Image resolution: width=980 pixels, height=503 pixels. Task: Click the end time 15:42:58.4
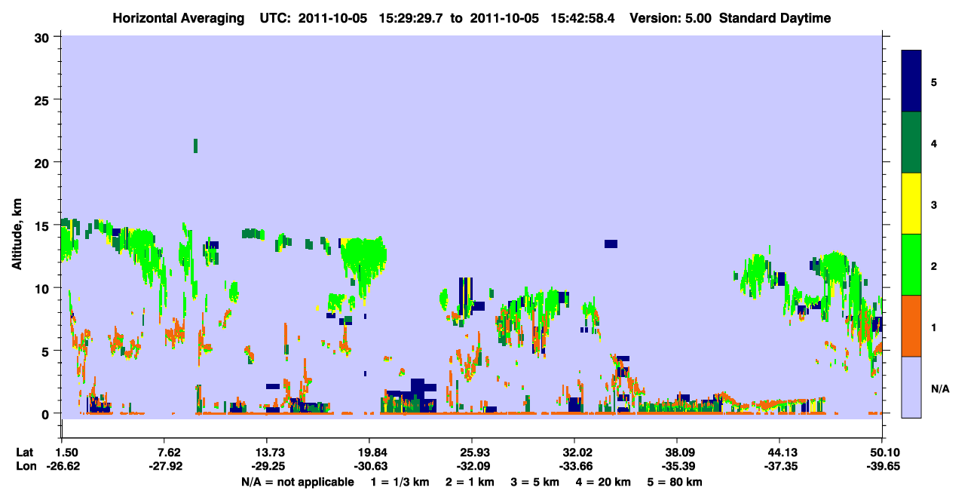583,18
